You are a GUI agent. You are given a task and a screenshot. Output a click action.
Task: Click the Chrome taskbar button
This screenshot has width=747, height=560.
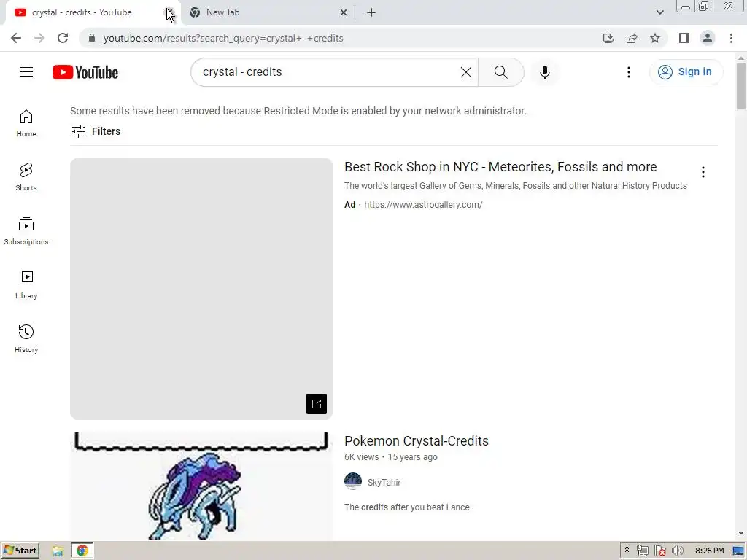tap(82, 551)
